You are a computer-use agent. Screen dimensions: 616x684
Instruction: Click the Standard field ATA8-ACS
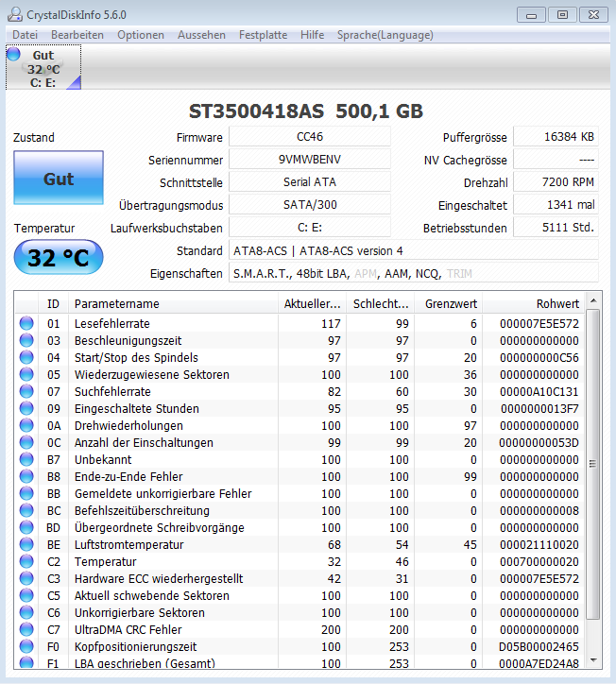(414, 250)
